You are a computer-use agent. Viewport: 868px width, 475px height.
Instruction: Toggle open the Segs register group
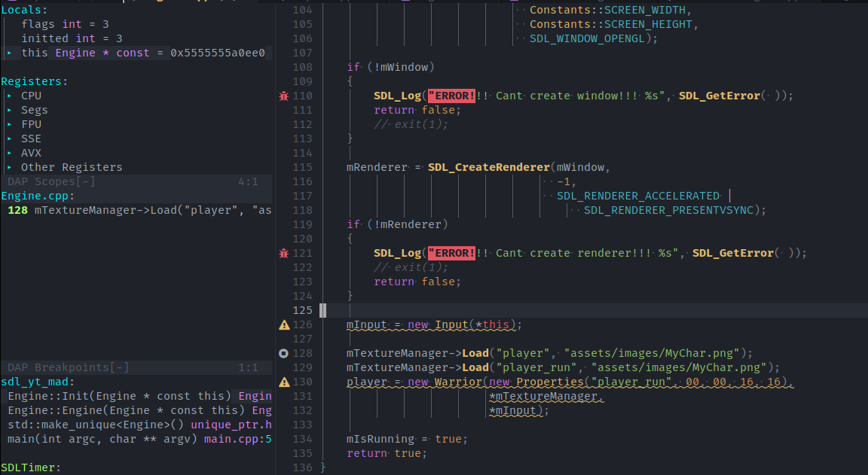[x=9, y=109]
